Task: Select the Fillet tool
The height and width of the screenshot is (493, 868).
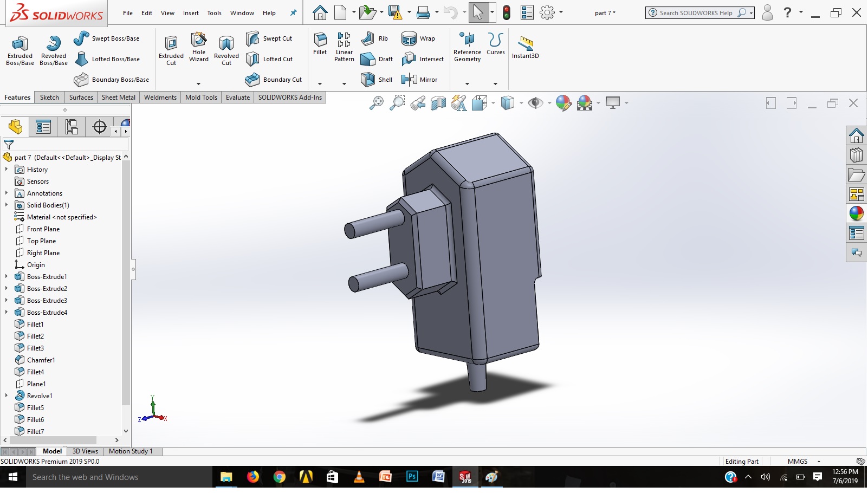Action: [320, 43]
